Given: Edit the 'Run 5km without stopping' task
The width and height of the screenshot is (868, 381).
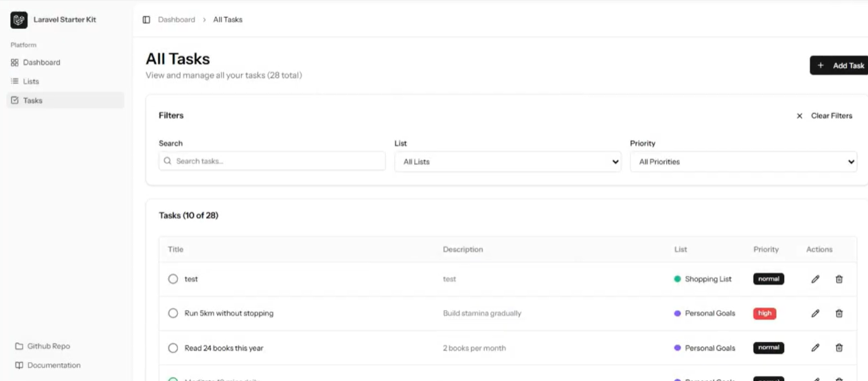Looking at the screenshot, I should (x=815, y=314).
